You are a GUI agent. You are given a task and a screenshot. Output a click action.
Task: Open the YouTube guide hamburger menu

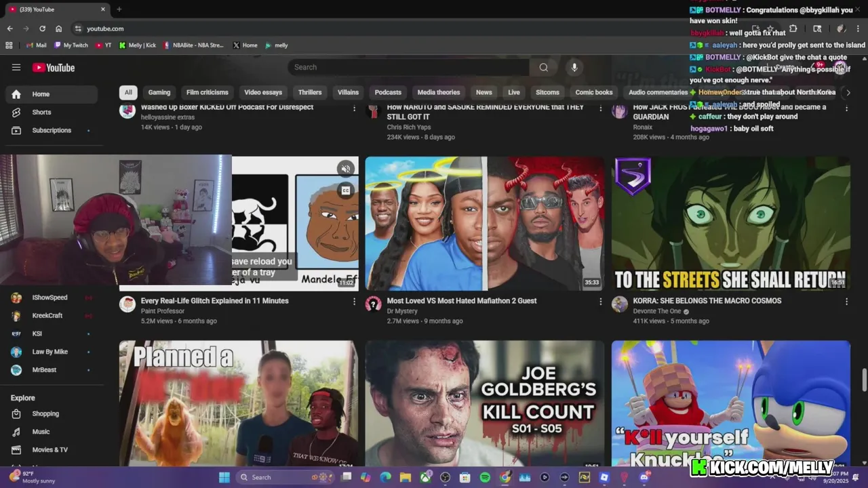pos(16,67)
